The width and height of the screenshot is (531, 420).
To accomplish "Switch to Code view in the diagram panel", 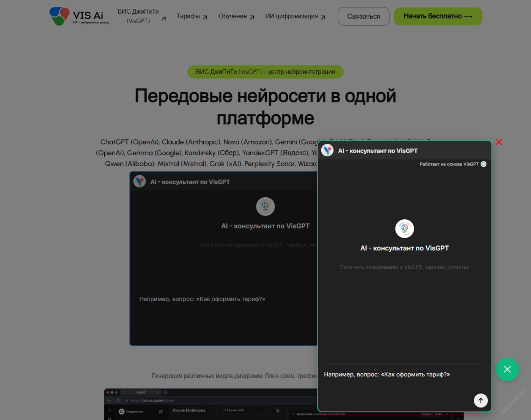I will [x=438, y=414].
